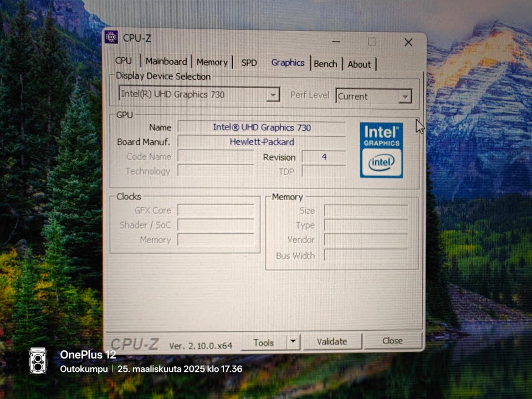Click the Hewlett-Packard Board Manuf. field
Image resolution: width=532 pixels, height=399 pixels.
click(262, 142)
